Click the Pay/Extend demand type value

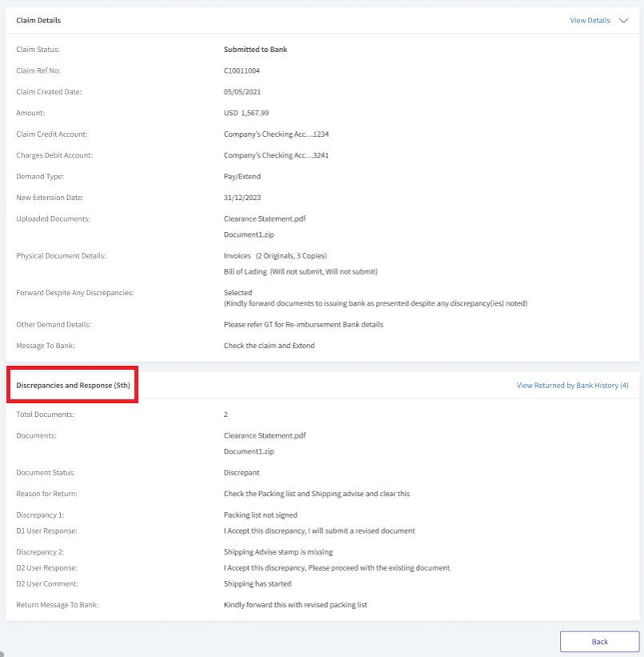point(242,177)
